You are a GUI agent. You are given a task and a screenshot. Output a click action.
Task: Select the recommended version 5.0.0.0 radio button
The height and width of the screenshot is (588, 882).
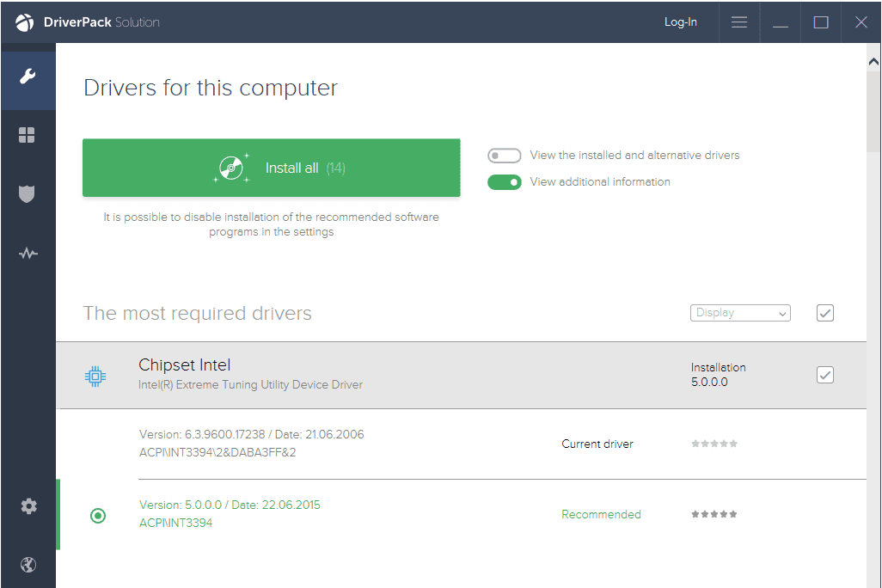[98, 516]
